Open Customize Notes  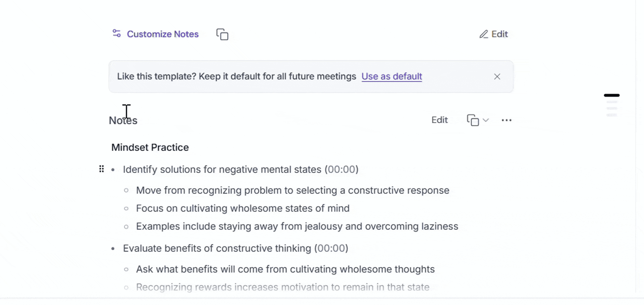(163, 34)
